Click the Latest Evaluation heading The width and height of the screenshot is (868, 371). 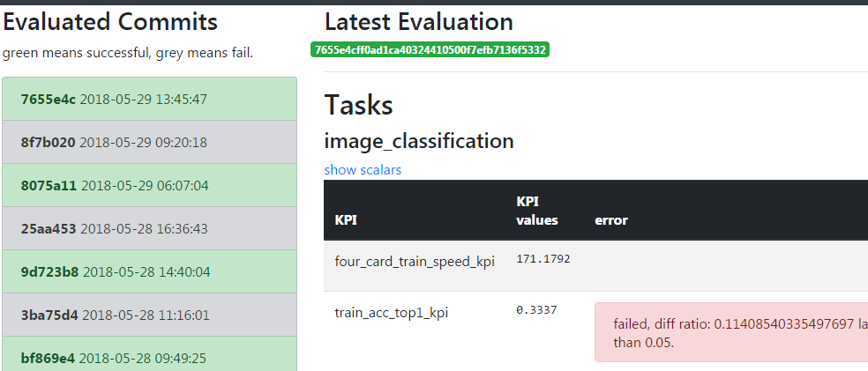click(x=419, y=22)
